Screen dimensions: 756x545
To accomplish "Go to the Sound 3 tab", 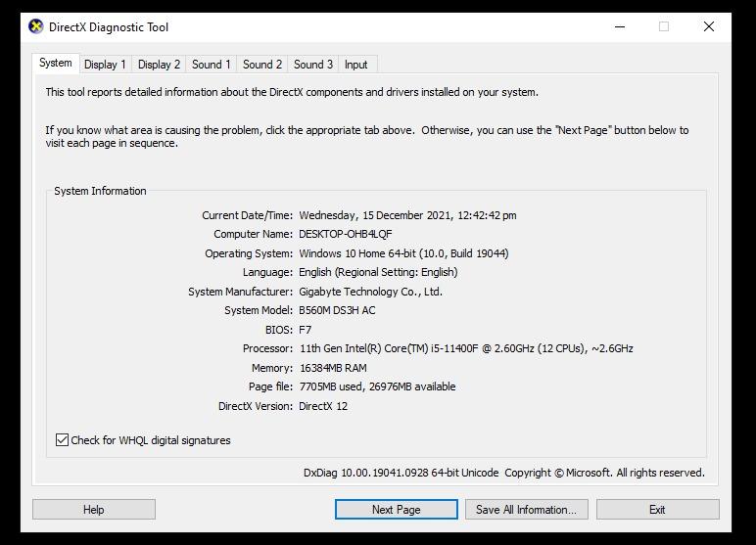I will pyautogui.click(x=313, y=65).
